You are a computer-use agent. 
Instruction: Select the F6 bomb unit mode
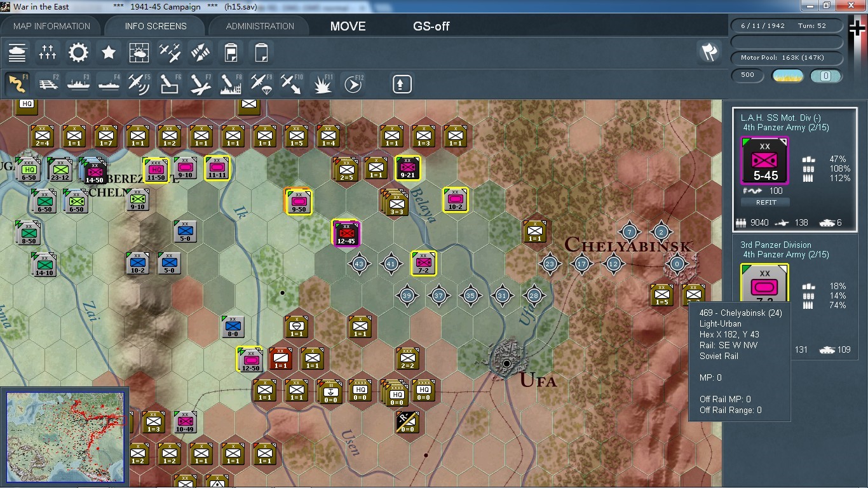pos(170,84)
